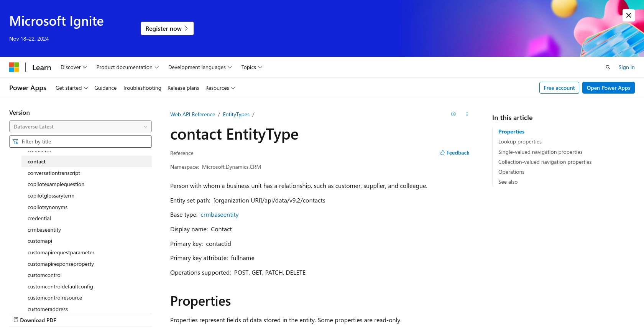Follow the crmbaseentity base type link
Screen dimensions: 644x336
coord(219,215)
